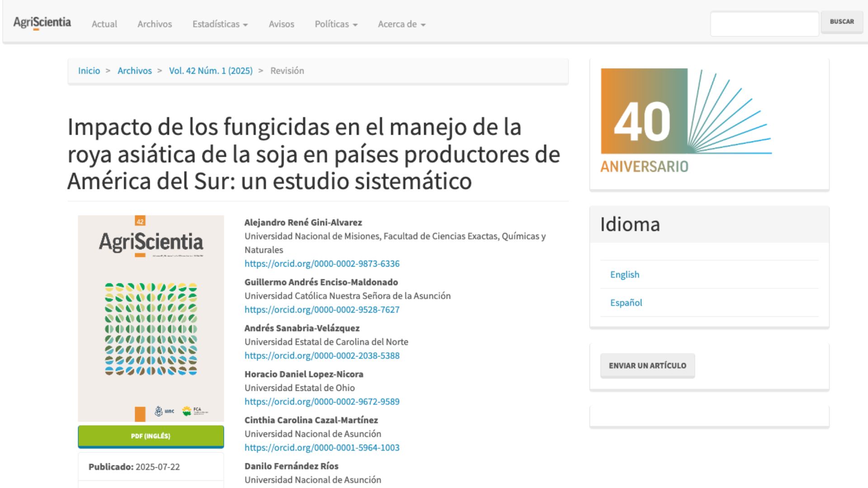Open the AgriScientia home logo
This screenshot has height=488, width=868.
pyautogui.click(x=42, y=23)
